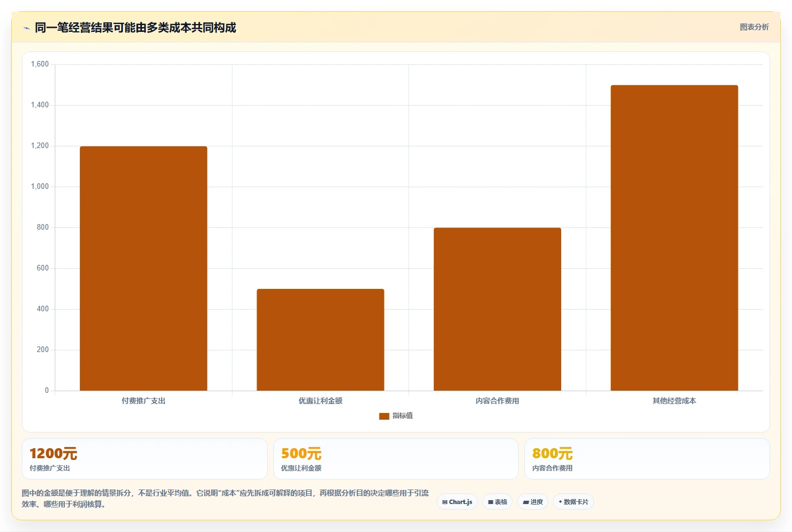Select the 优惠让利金额 bar in the chart

point(320,340)
